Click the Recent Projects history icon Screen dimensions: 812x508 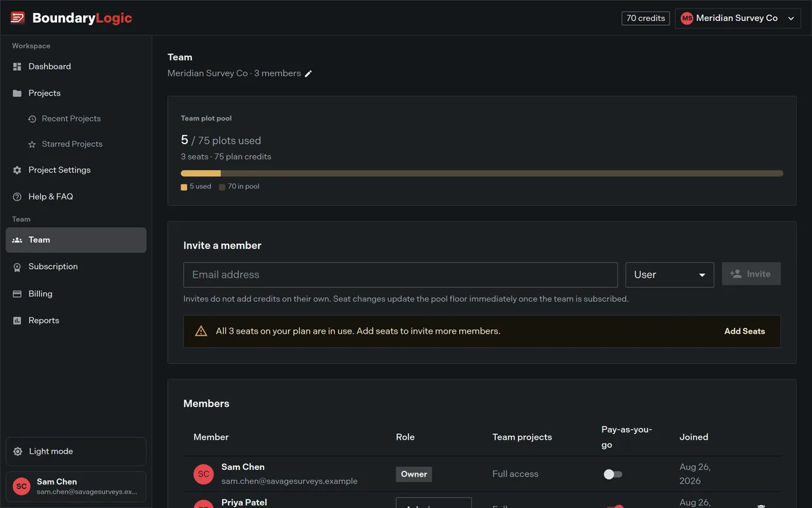point(32,119)
